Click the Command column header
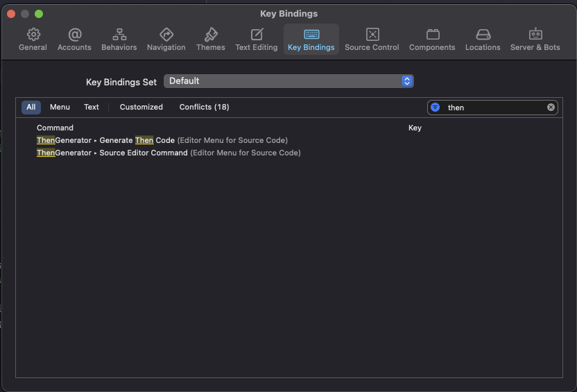This screenshot has height=392, width=577. 55,128
